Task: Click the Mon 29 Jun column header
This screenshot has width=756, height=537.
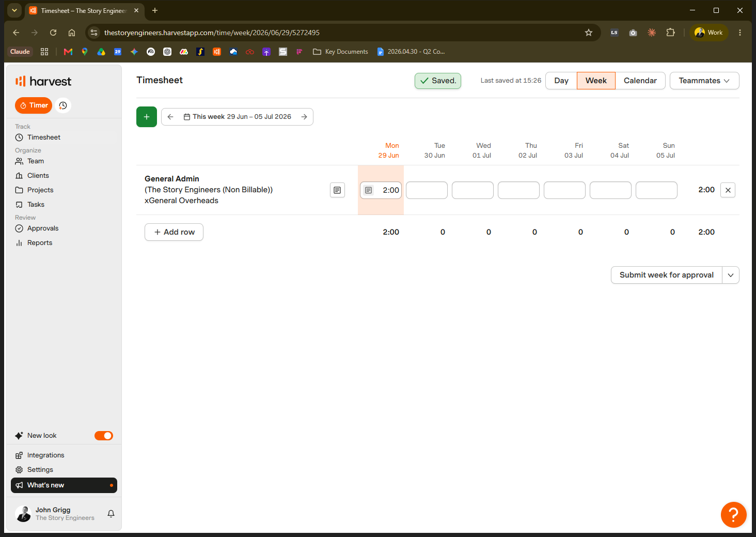Action: pos(389,150)
